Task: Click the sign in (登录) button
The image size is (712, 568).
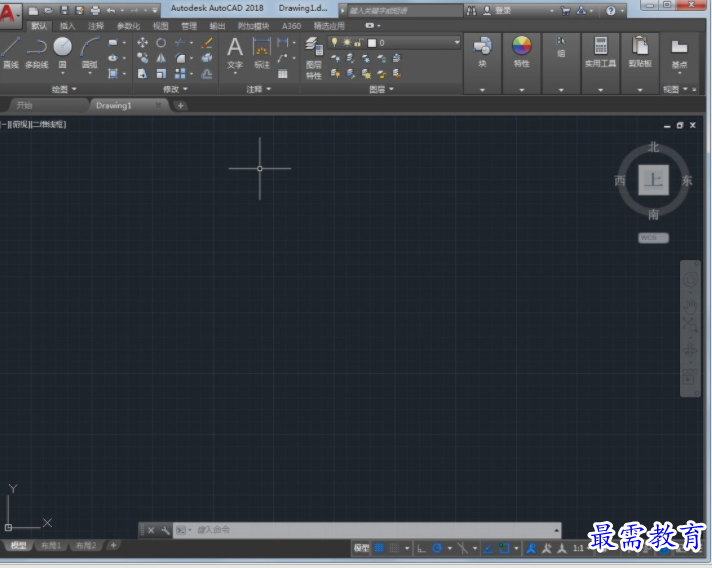Action: point(497,10)
